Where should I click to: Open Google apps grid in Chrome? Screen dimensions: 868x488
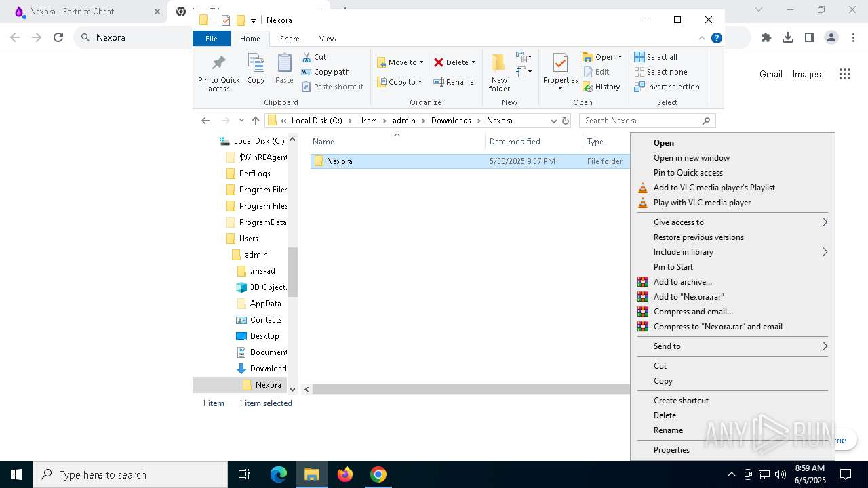844,75
